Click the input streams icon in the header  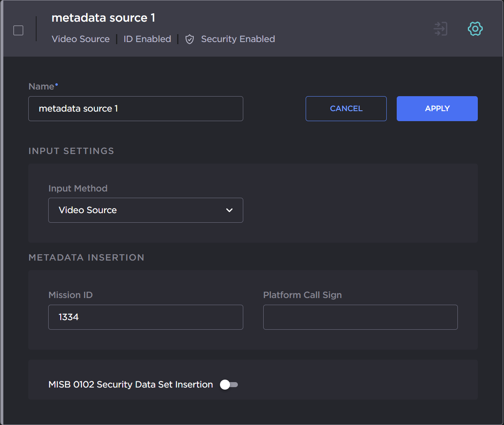pyautogui.click(x=440, y=29)
